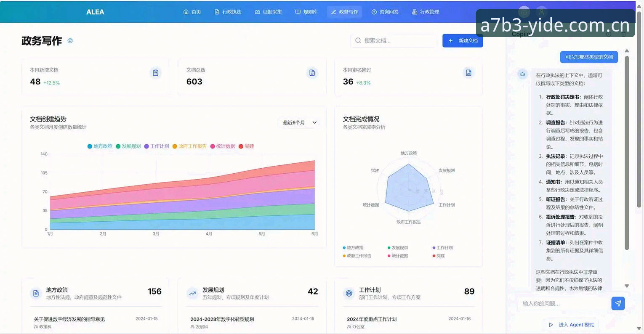Image resolution: width=644 pixels, height=334 pixels.
Task: Click the 89 count on 工作计划 card
Action: (x=469, y=292)
